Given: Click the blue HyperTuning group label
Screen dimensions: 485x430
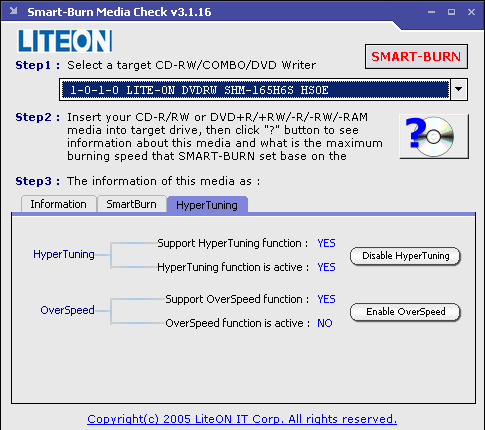Looking at the screenshot, I should click(x=64, y=254).
